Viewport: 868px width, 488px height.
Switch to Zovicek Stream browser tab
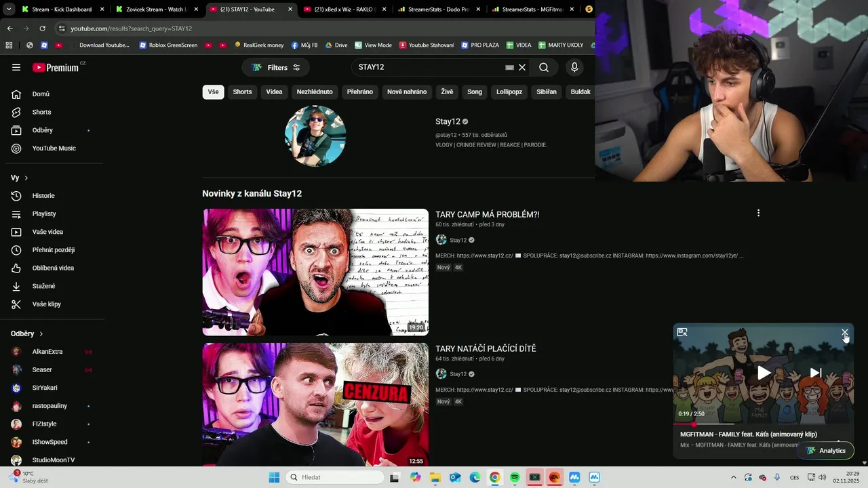click(157, 9)
